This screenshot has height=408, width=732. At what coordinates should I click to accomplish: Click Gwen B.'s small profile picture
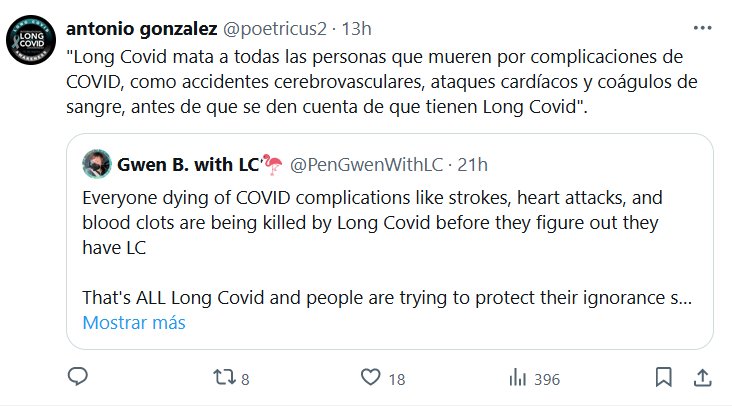click(x=96, y=163)
